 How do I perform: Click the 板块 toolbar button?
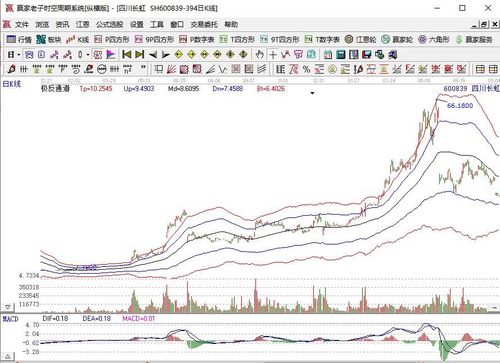tap(49, 39)
